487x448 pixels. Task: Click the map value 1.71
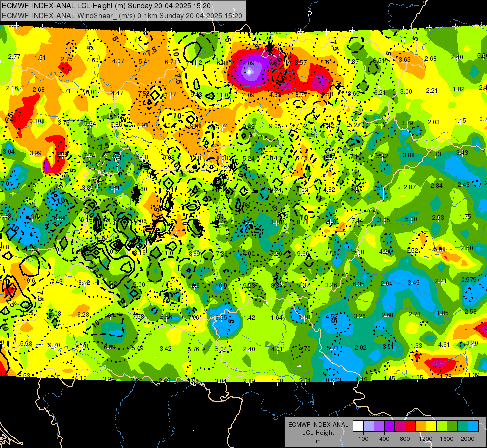(x=65, y=92)
